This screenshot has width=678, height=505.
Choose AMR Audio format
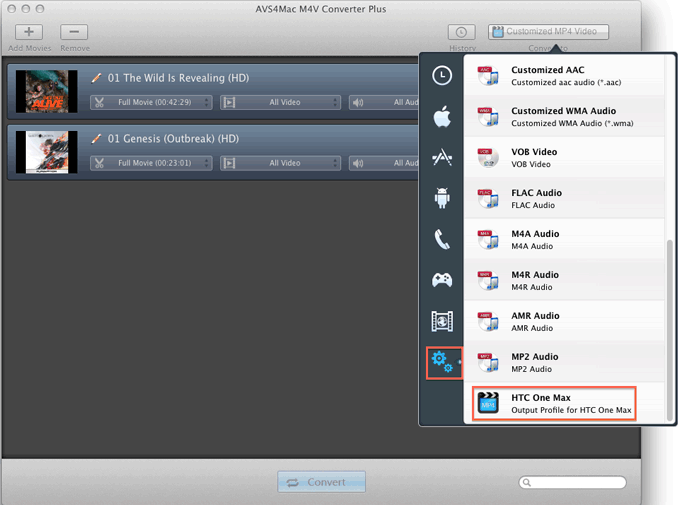tap(564, 322)
